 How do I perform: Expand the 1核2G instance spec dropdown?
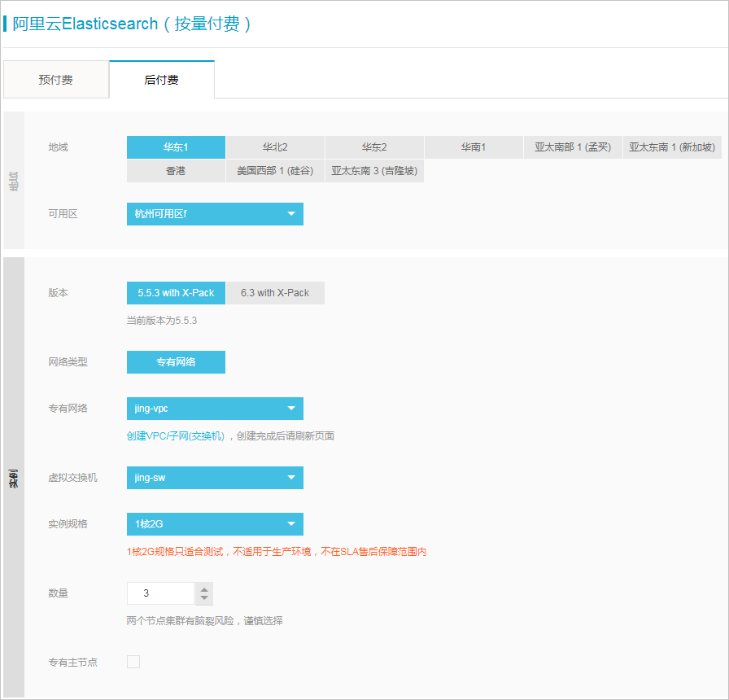click(x=215, y=524)
